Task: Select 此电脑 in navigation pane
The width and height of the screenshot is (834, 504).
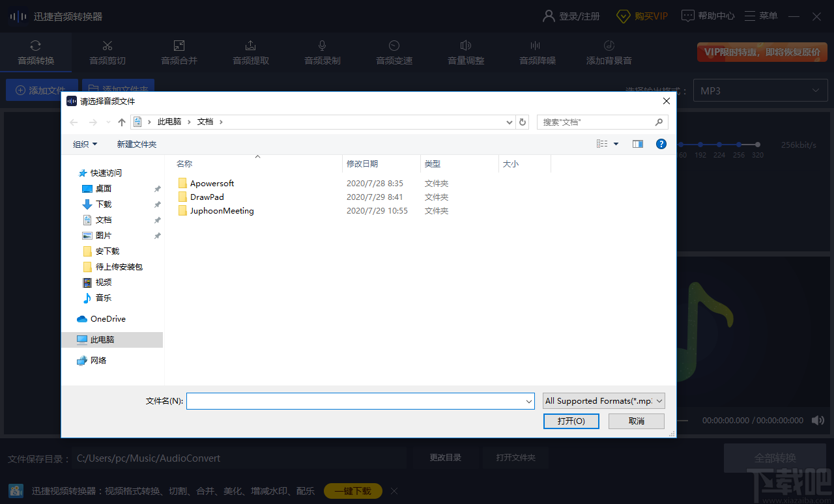Action: pyautogui.click(x=112, y=340)
